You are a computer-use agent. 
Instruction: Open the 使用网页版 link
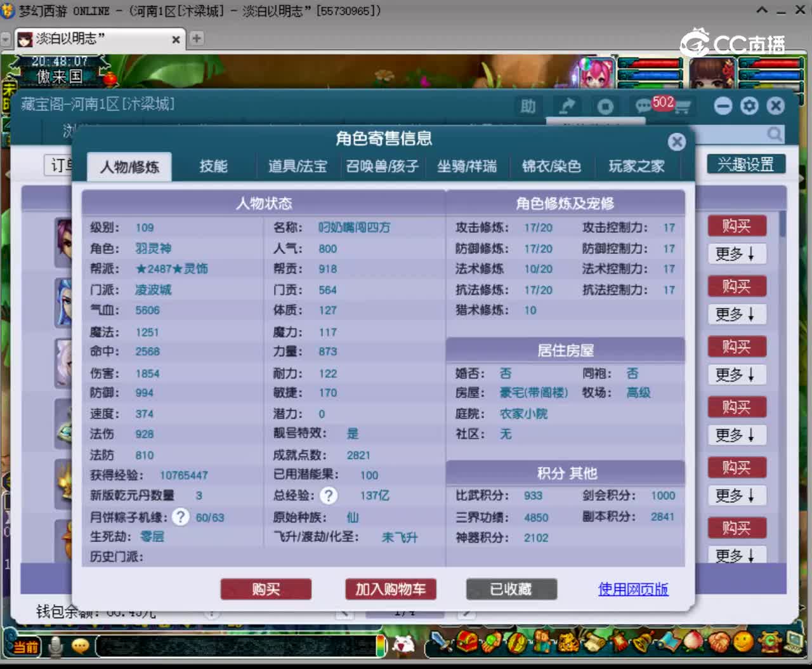tap(633, 589)
